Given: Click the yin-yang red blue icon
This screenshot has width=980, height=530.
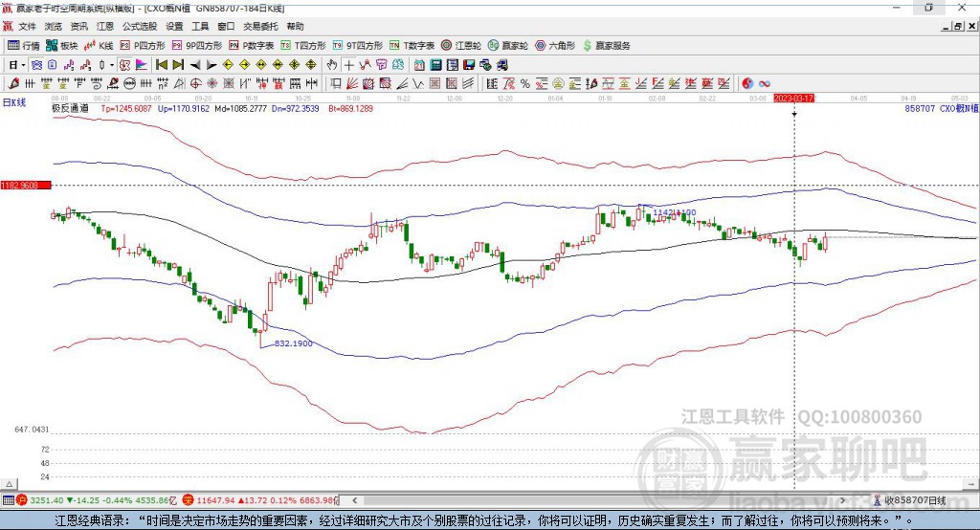Looking at the screenshot, I should 747,84.
